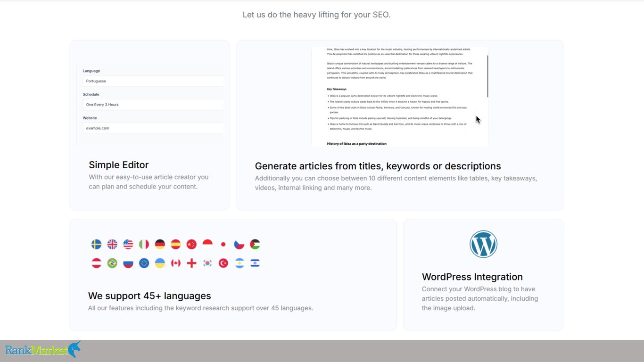The image size is (644, 362).
Task: Choose the United States flag icon
Action: [x=128, y=244]
